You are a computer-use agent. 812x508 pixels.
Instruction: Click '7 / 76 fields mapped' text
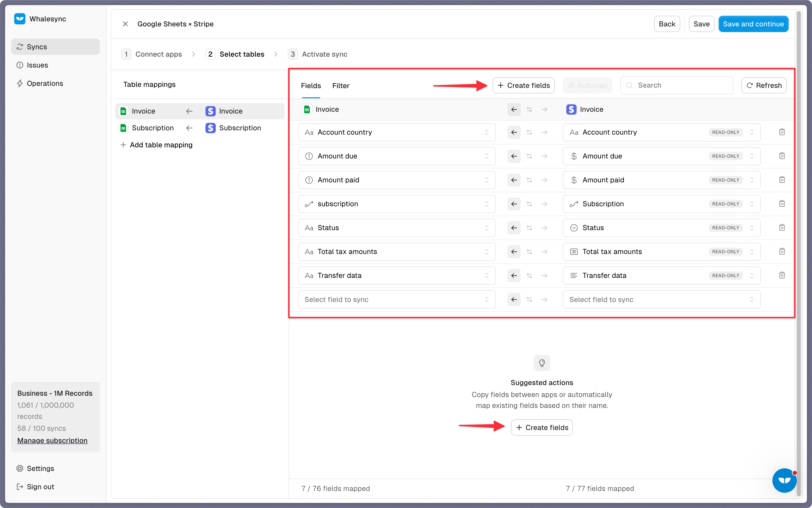[x=335, y=488]
